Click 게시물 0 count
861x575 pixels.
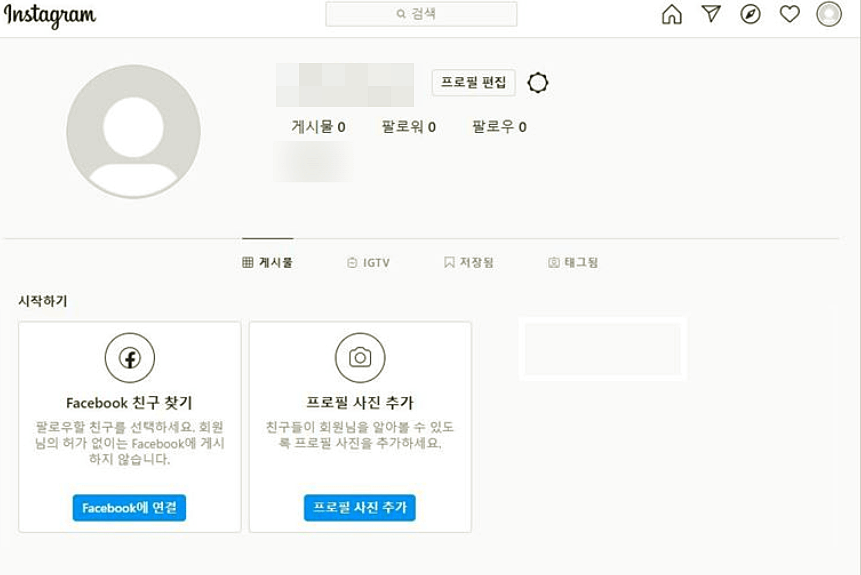(318, 127)
